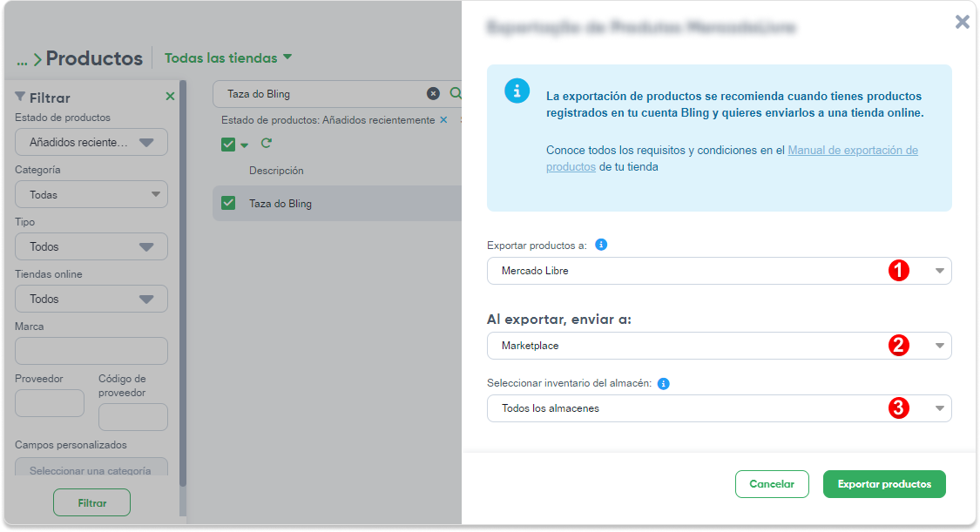The height and width of the screenshot is (532, 980).
Task: Click the refresh products list icon
Action: 267,143
